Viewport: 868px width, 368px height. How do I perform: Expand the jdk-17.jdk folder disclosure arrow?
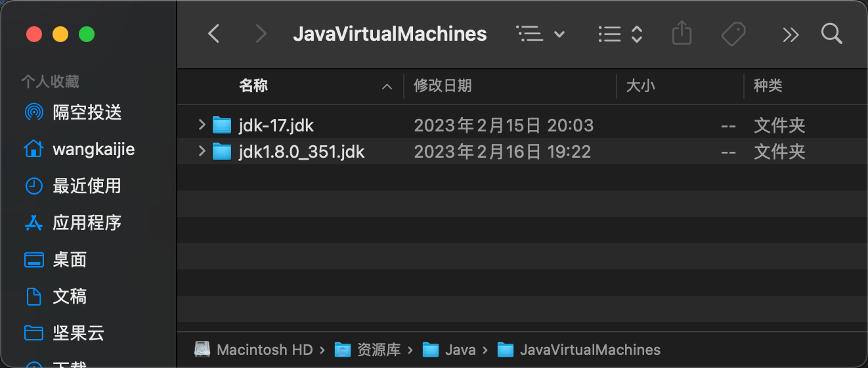[x=202, y=124]
